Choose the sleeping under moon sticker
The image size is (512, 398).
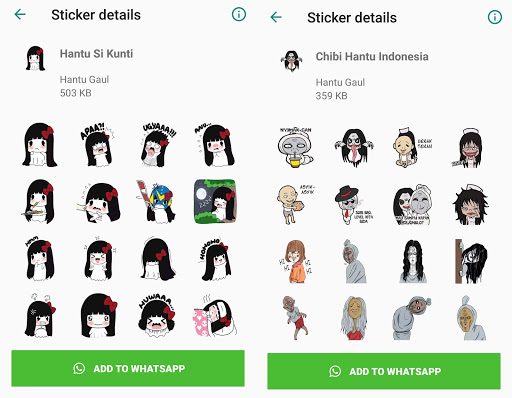(x=215, y=201)
